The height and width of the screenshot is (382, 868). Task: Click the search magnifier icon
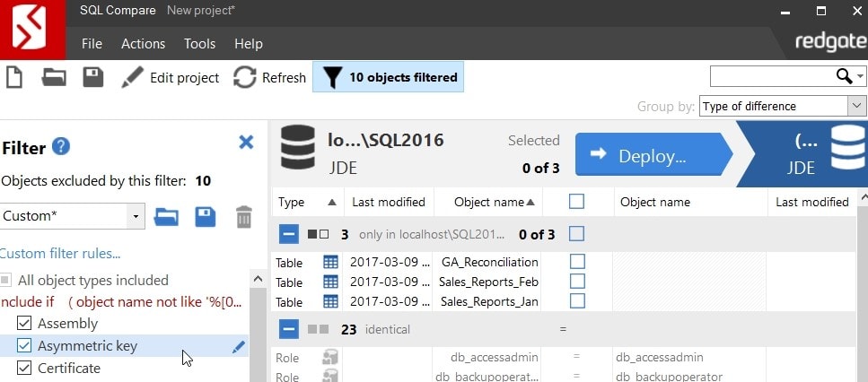844,76
